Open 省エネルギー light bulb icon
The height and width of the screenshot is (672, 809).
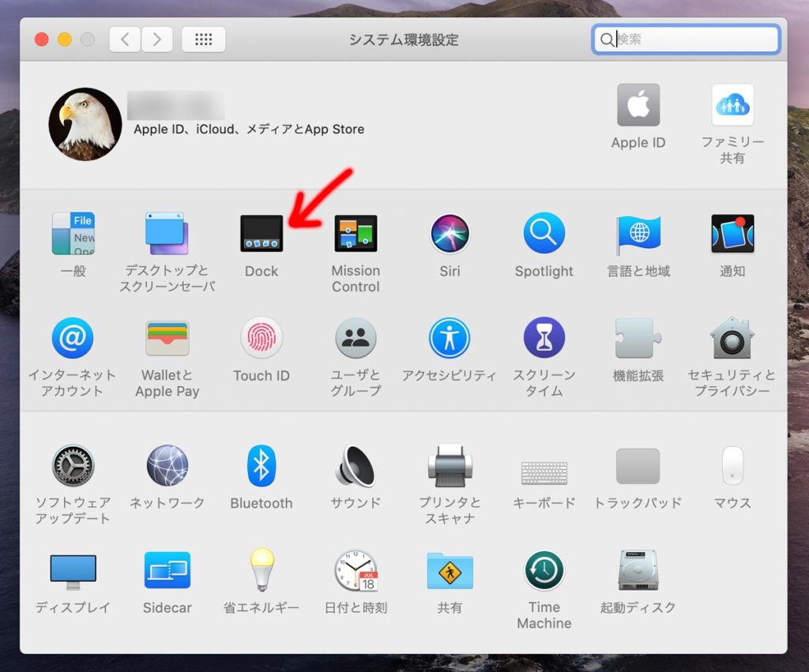coord(262,569)
